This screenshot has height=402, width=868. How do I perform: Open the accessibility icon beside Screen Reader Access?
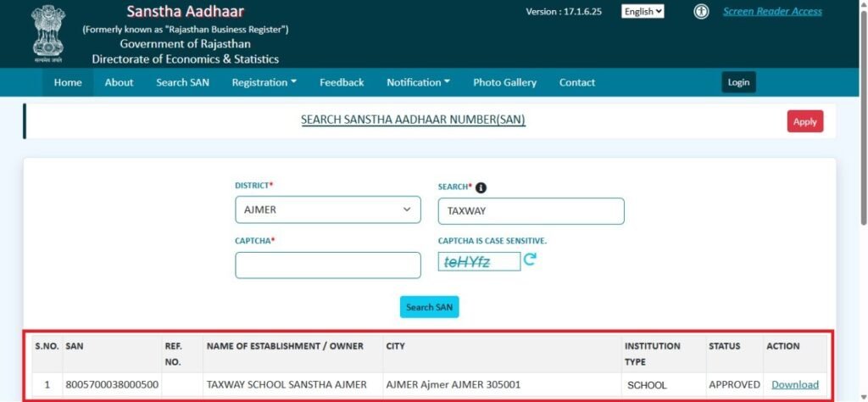pos(701,12)
